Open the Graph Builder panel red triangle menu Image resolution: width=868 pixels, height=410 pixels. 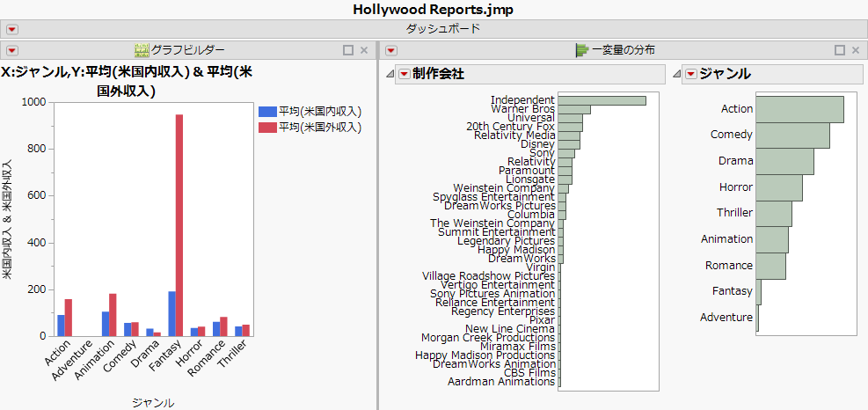tap(12, 50)
